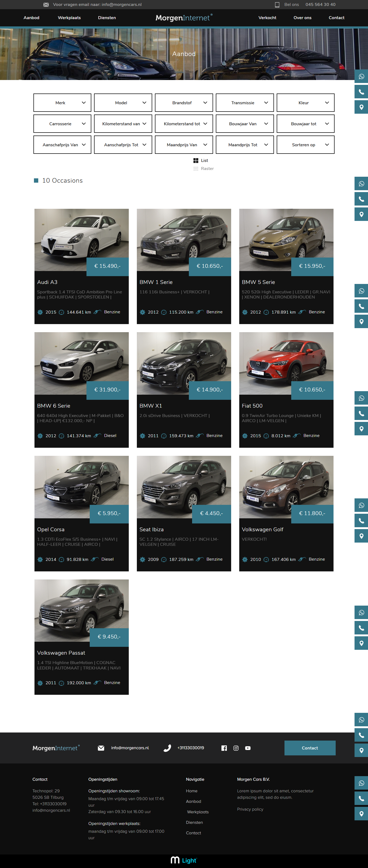Go to the Verkocht page in the header
This screenshot has height=868, width=368.
[267, 18]
